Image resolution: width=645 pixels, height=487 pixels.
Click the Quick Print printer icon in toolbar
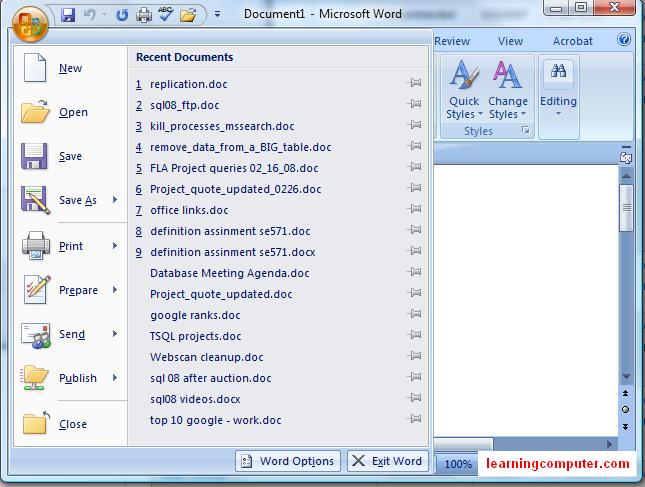[144, 15]
